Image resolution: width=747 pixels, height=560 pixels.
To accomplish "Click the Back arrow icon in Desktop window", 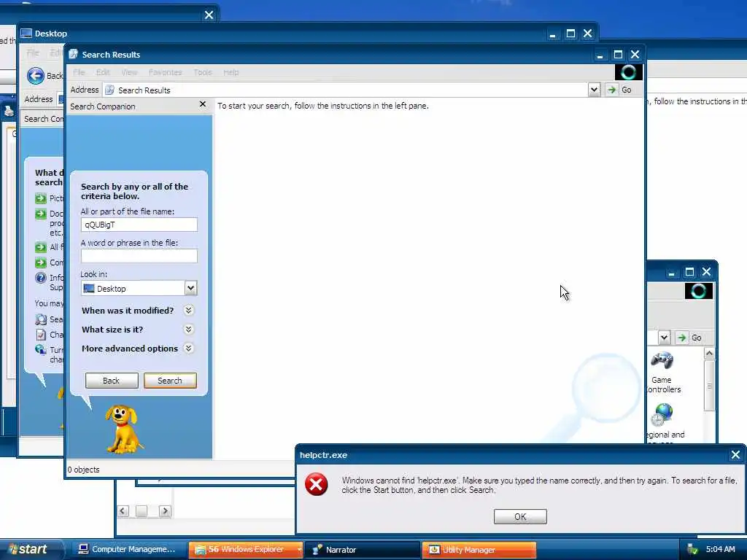I will click(x=36, y=76).
